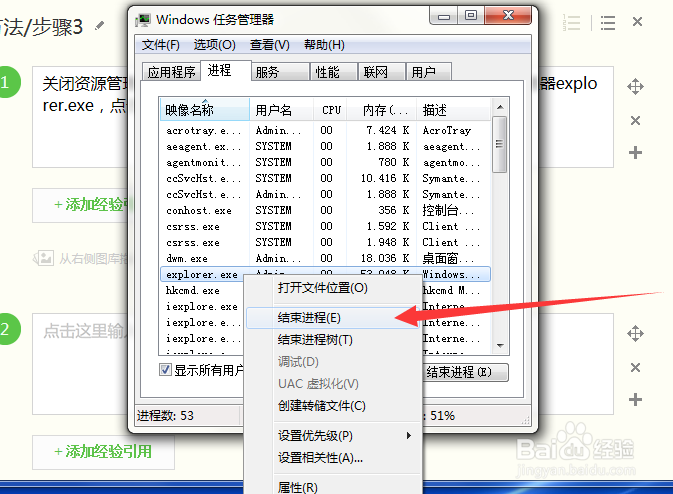Sort by the CPU column header
The width and height of the screenshot is (673, 494).
pos(330,110)
